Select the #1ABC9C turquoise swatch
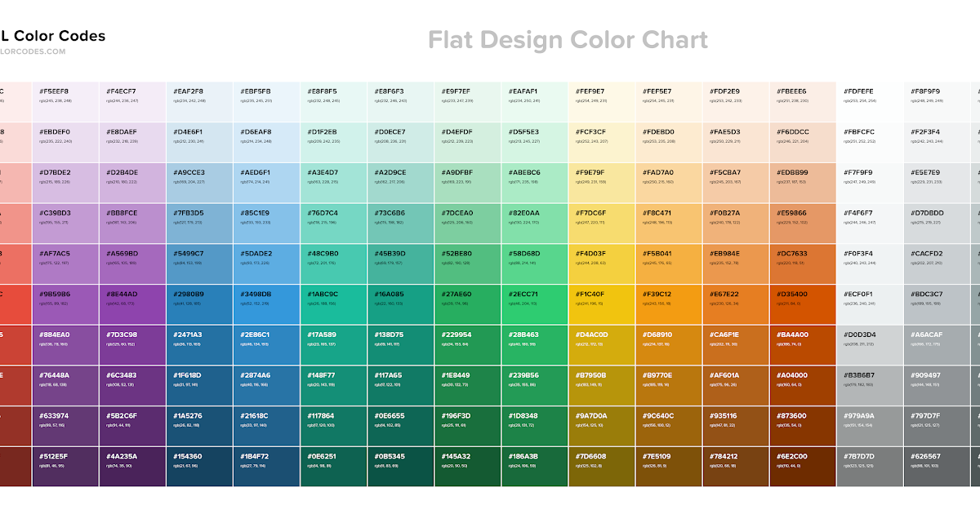 pos(333,304)
